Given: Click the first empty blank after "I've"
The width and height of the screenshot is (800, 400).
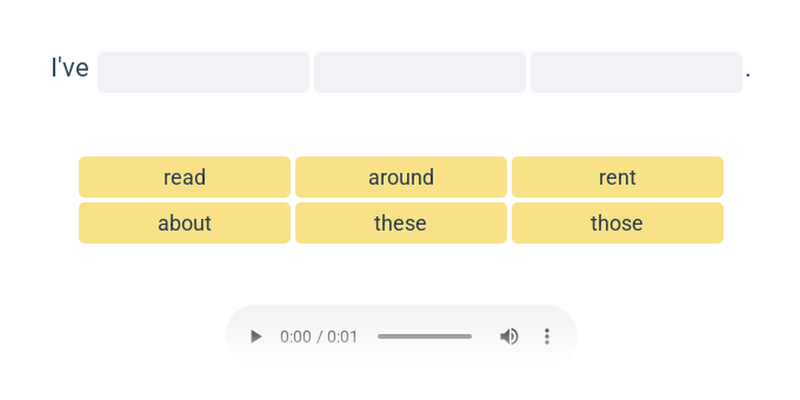Looking at the screenshot, I should pos(204,72).
